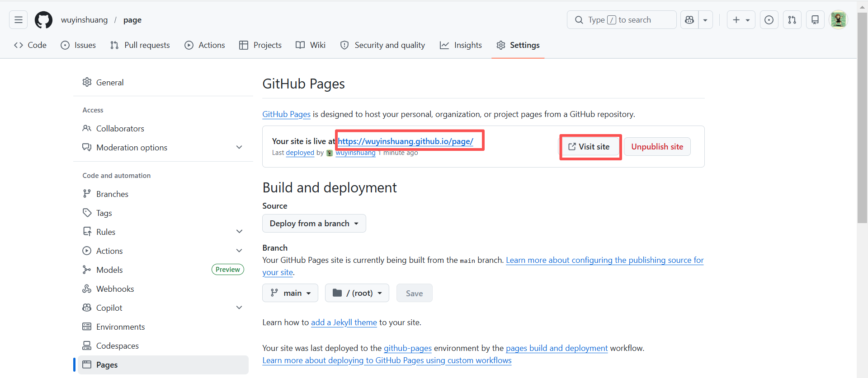The width and height of the screenshot is (868, 378).
Task: Open pull requests icon in top bar
Action: pos(792,20)
